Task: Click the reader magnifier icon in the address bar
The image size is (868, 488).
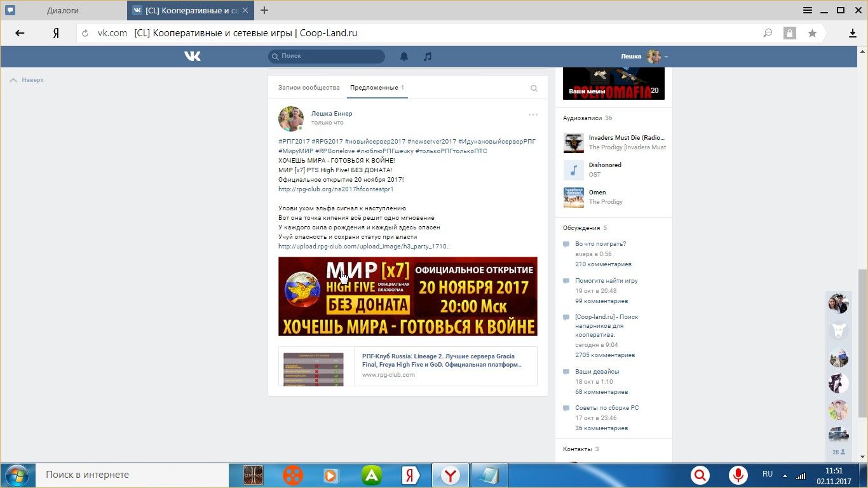Action: click(x=768, y=33)
